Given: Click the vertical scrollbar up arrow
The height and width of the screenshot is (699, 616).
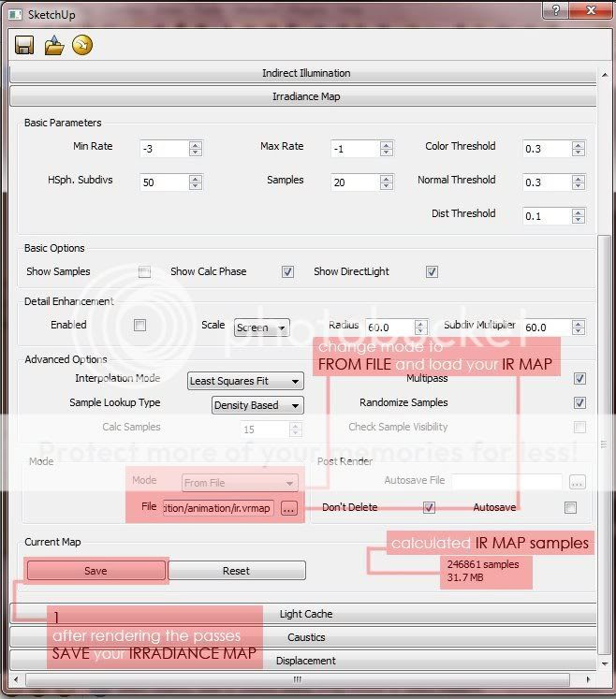Looking at the screenshot, I should click(x=605, y=75).
